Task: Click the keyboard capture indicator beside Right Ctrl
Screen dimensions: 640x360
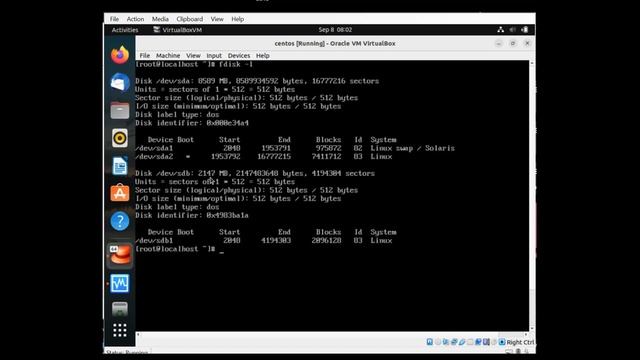Action: (x=502, y=342)
